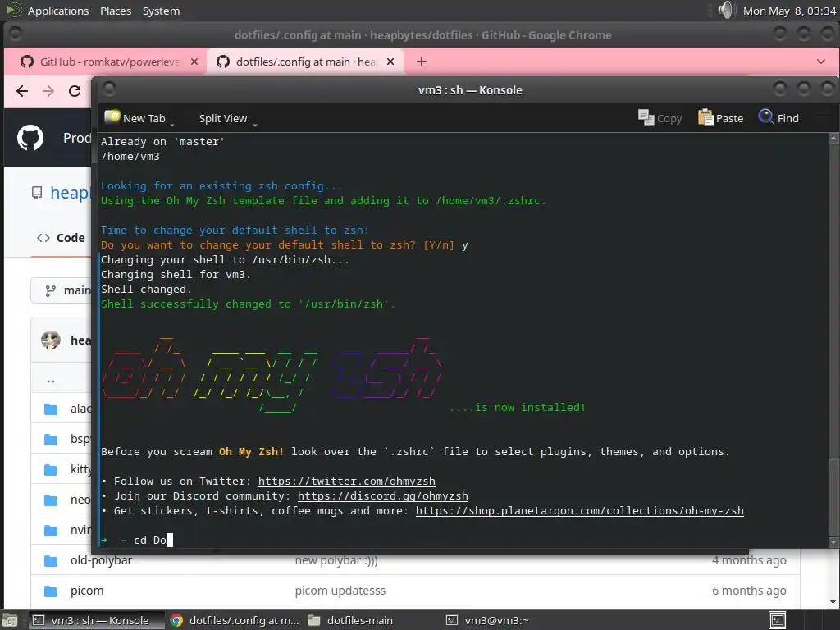Open the Places menu
This screenshot has width=840, height=630.
116,11
